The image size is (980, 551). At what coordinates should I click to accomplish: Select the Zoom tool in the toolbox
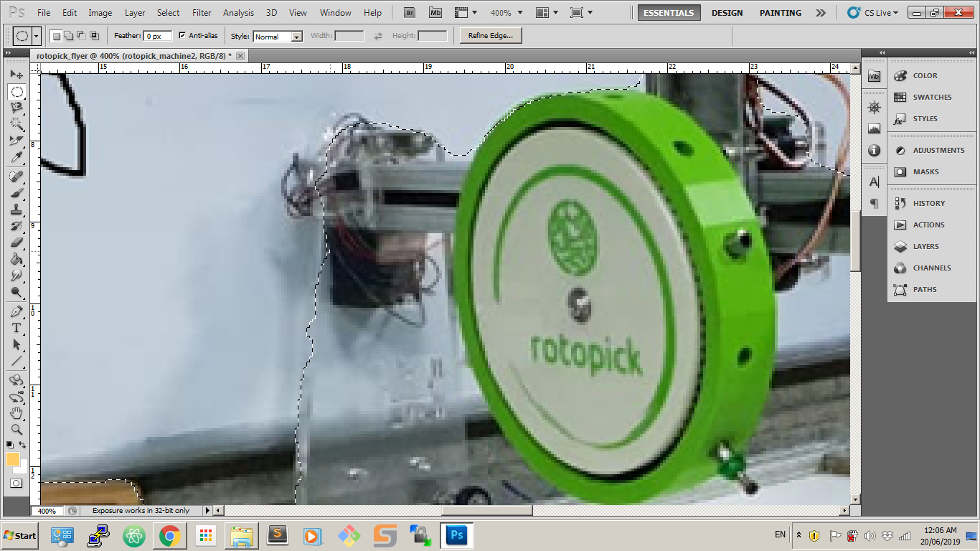tap(17, 430)
